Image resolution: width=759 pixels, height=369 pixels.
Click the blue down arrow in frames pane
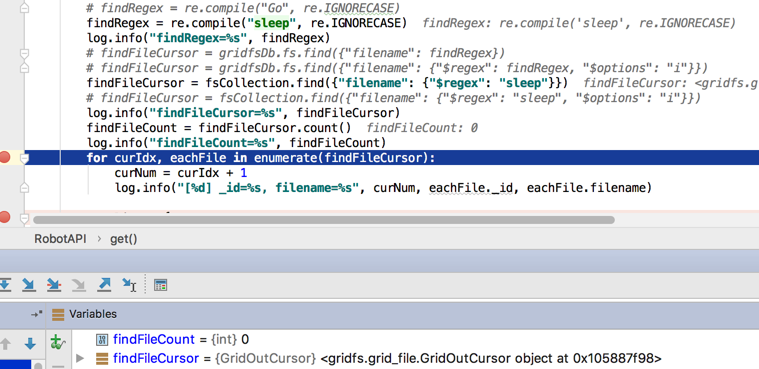[30, 344]
